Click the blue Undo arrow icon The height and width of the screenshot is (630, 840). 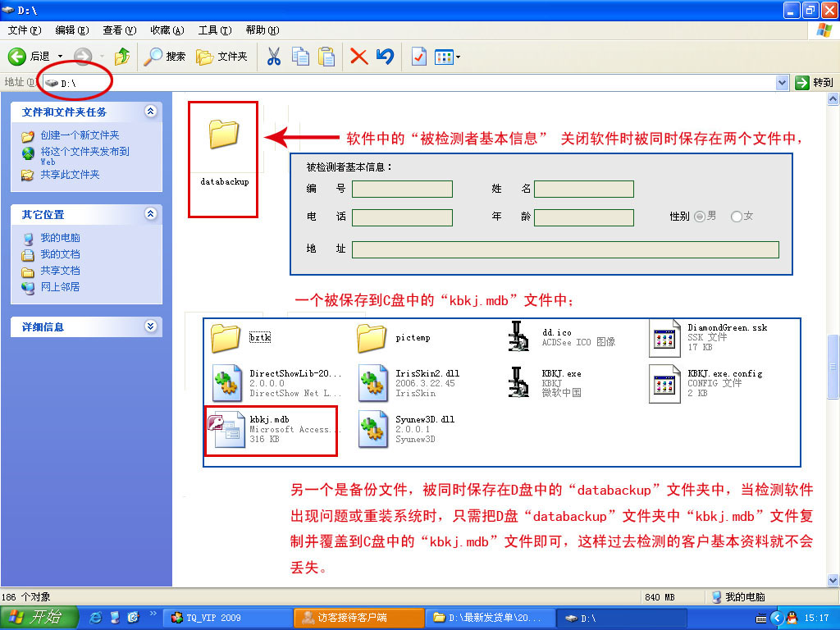click(385, 57)
